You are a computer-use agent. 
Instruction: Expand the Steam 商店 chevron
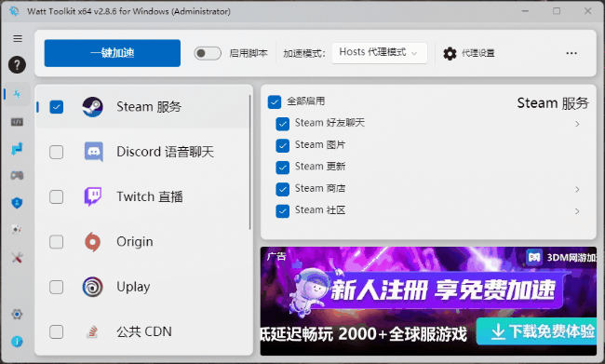tap(577, 189)
